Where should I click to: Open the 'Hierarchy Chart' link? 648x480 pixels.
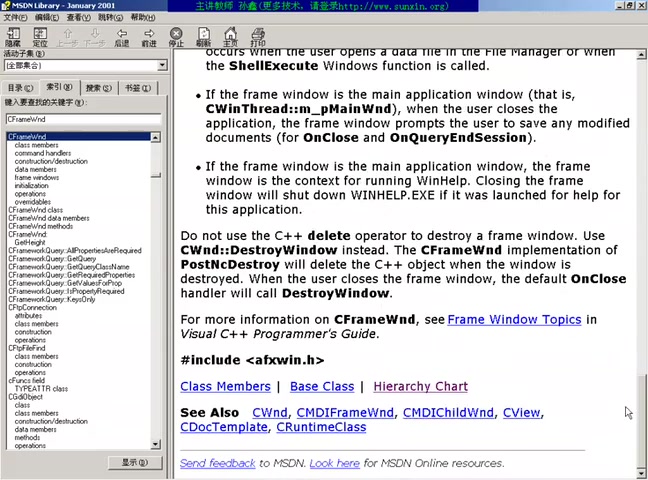[421, 387]
